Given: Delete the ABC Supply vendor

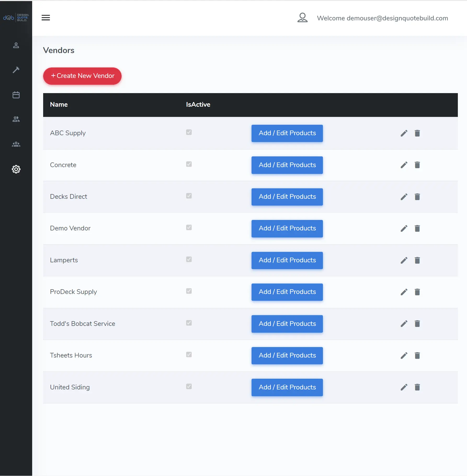Looking at the screenshot, I should point(417,133).
